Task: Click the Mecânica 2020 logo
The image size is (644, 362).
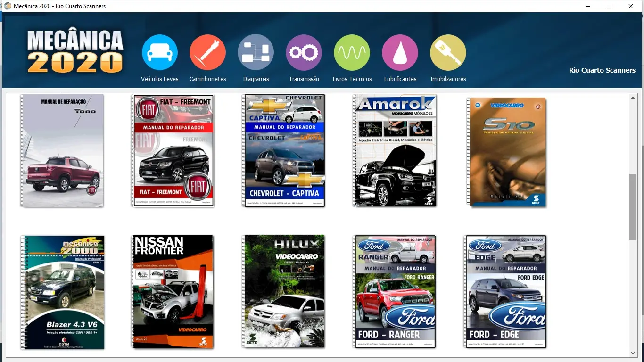Action: (75, 52)
